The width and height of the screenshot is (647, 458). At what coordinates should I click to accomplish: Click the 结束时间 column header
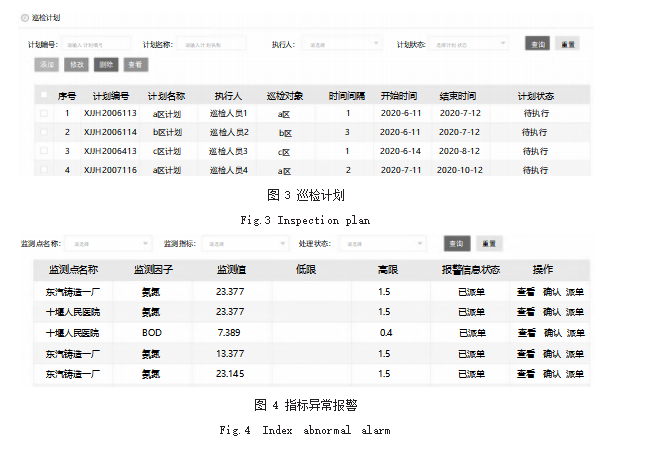pos(458,96)
